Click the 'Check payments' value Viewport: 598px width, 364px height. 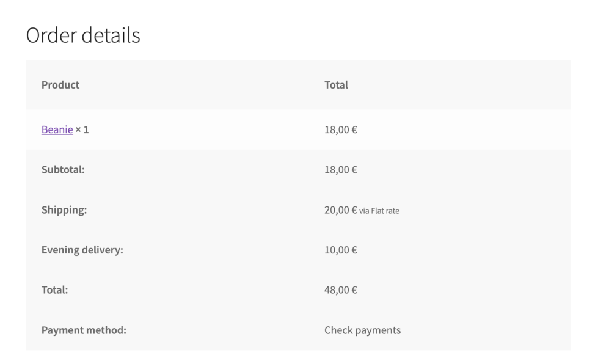(362, 330)
